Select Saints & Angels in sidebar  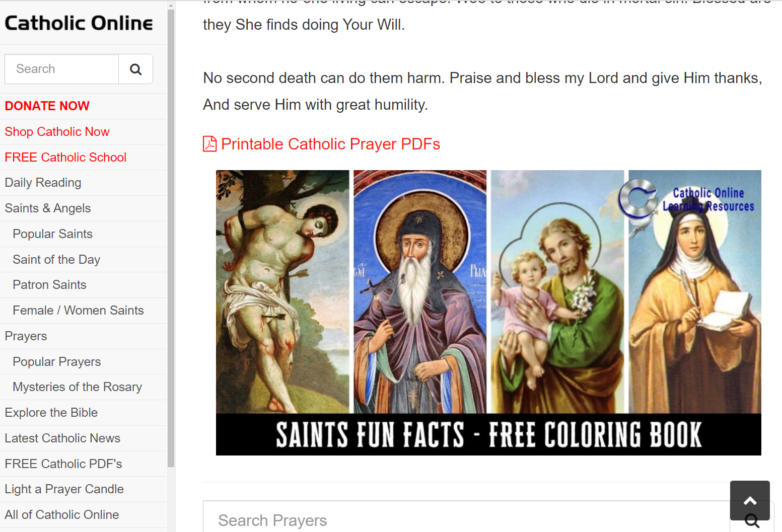48,208
